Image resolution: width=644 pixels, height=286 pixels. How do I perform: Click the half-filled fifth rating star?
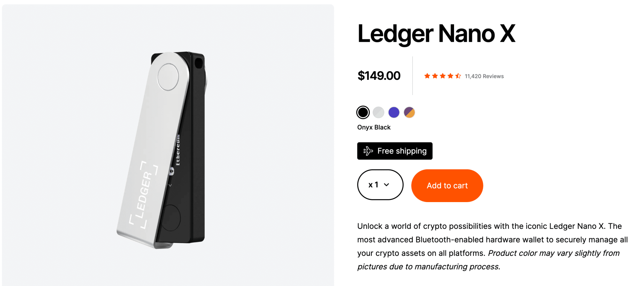458,76
